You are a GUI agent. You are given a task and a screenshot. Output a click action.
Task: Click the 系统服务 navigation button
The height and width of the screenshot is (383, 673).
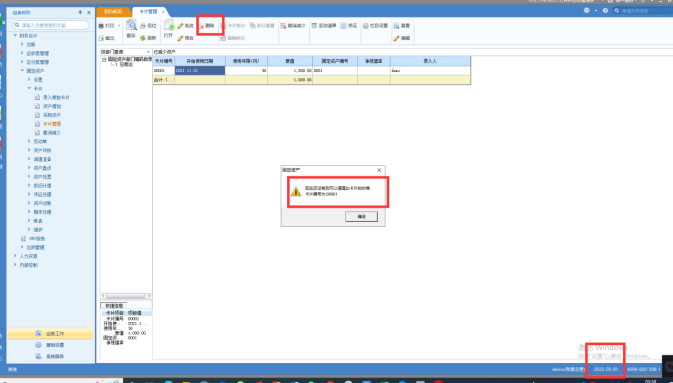(x=50, y=356)
